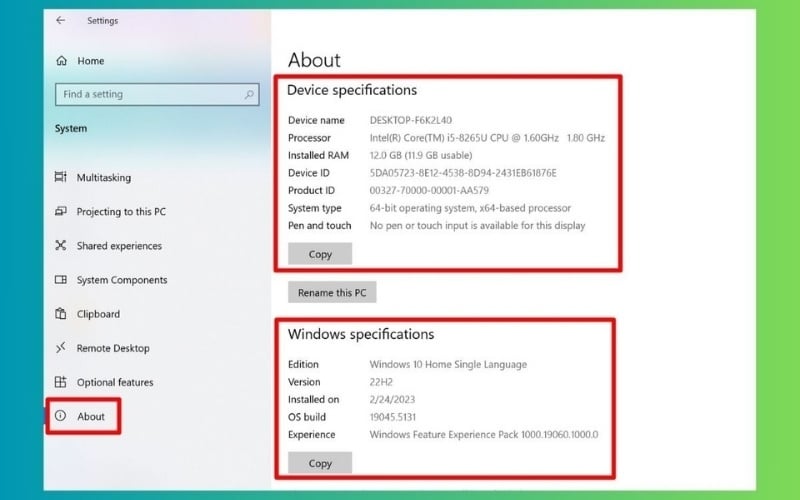Click the System section heading
Viewport: 800px width, 500px height.
(71, 129)
